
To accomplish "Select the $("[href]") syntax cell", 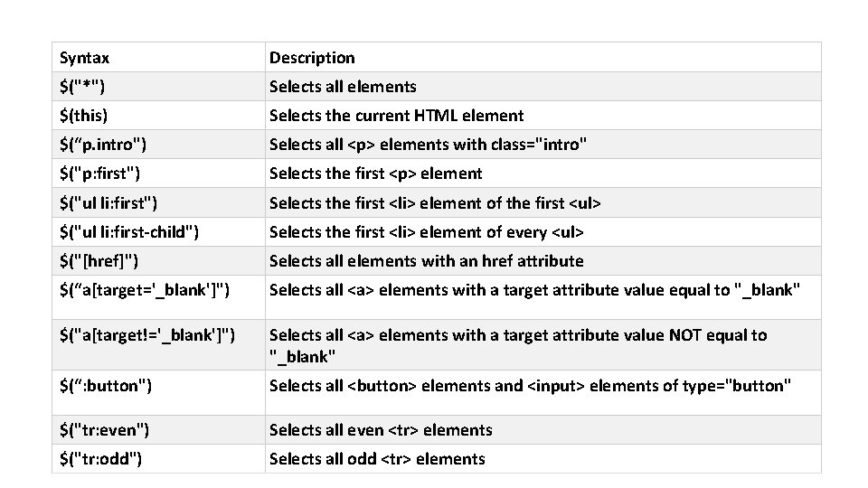I will click(99, 261).
